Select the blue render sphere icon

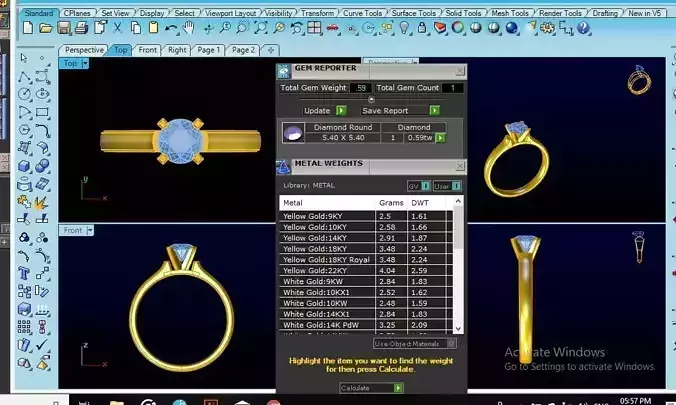tap(511, 28)
